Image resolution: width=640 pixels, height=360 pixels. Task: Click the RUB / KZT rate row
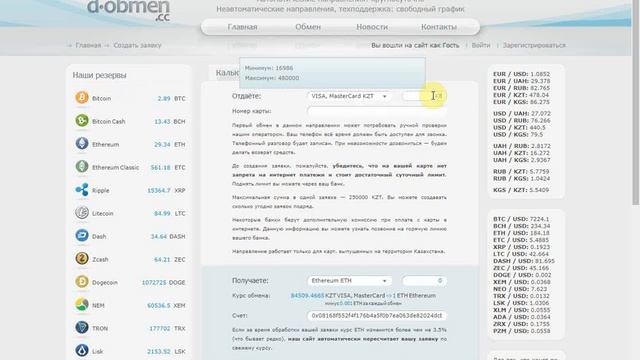coord(521,171)
